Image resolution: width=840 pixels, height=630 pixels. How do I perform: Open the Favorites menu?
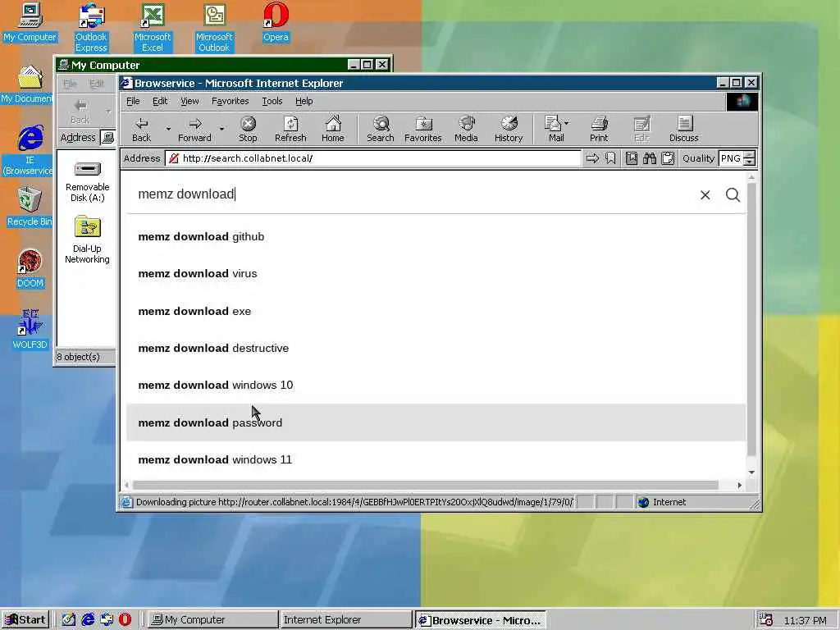[x=230, y=101]
